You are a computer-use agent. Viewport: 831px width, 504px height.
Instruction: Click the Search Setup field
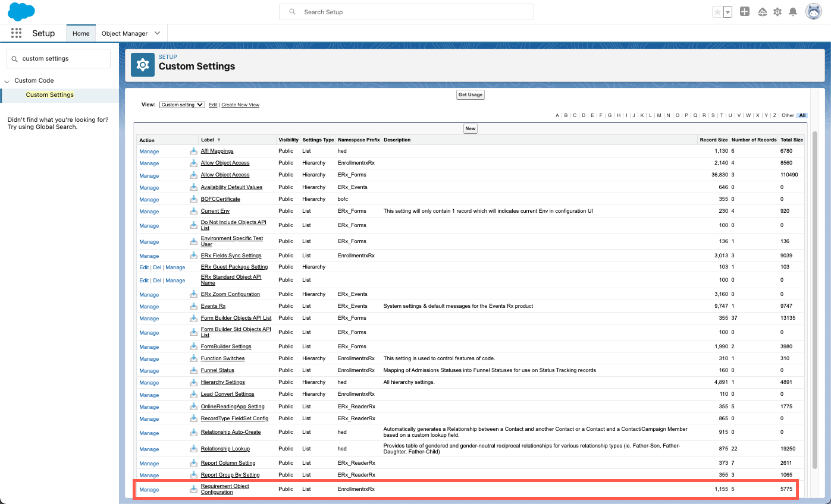[x=406, y=12]
